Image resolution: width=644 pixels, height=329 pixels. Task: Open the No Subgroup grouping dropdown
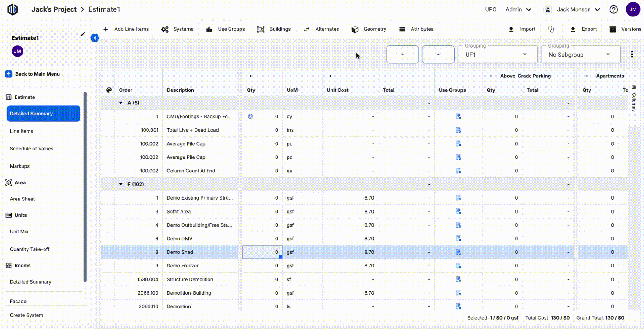point(580,55)
